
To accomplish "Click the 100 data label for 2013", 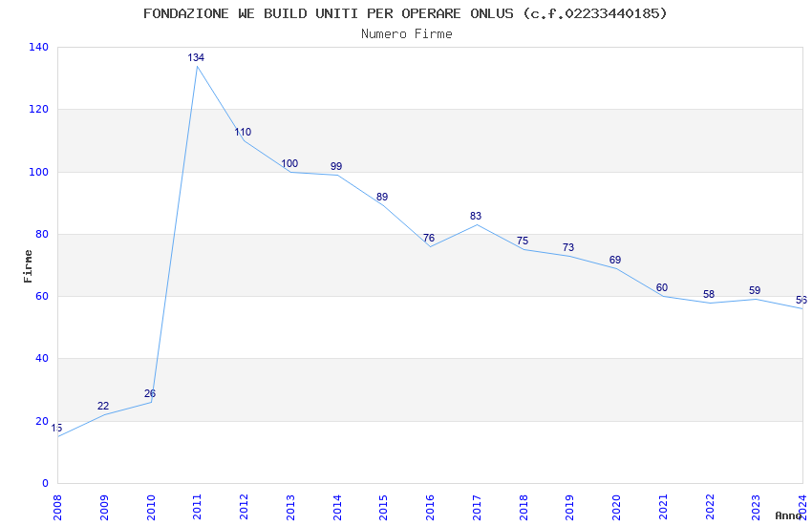I will click(x=289, y=163).
